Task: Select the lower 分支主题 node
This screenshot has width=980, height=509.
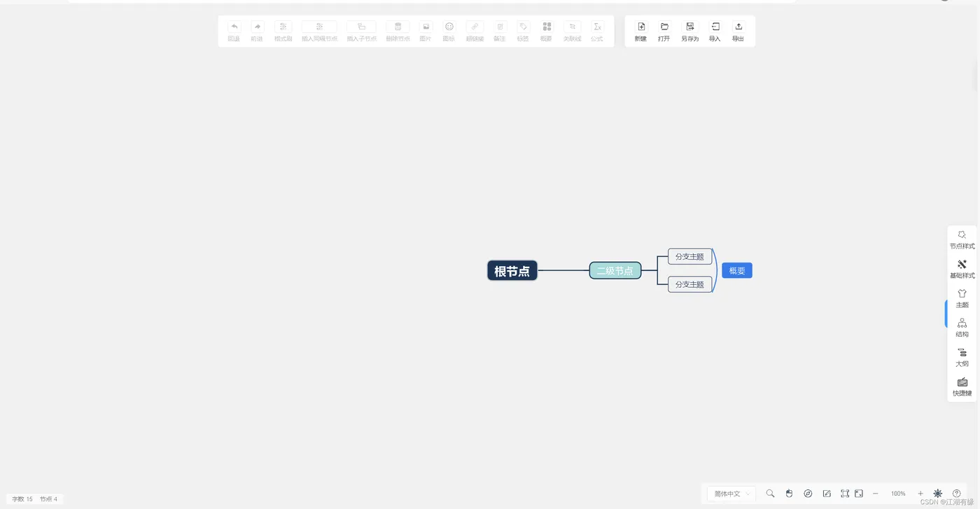Action: pyautogui.click(x=690, y=284)
